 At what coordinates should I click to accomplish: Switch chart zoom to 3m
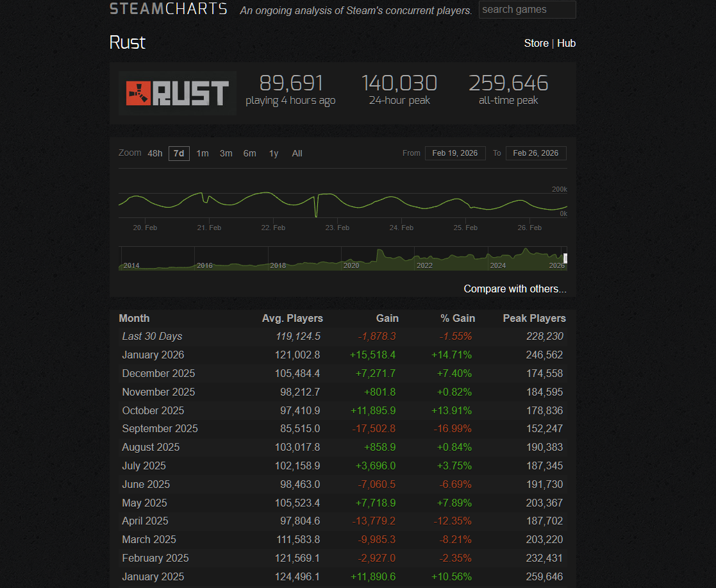click(x=226, y=153)
